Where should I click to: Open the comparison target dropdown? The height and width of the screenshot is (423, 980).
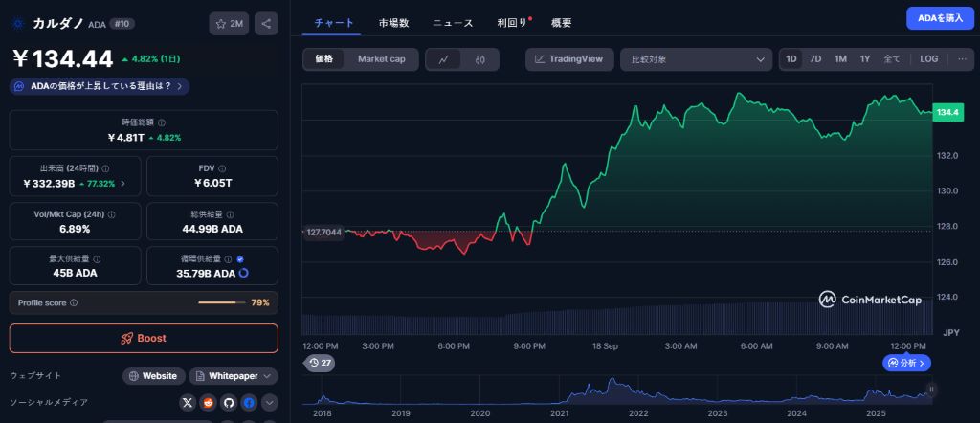[696, 59]
